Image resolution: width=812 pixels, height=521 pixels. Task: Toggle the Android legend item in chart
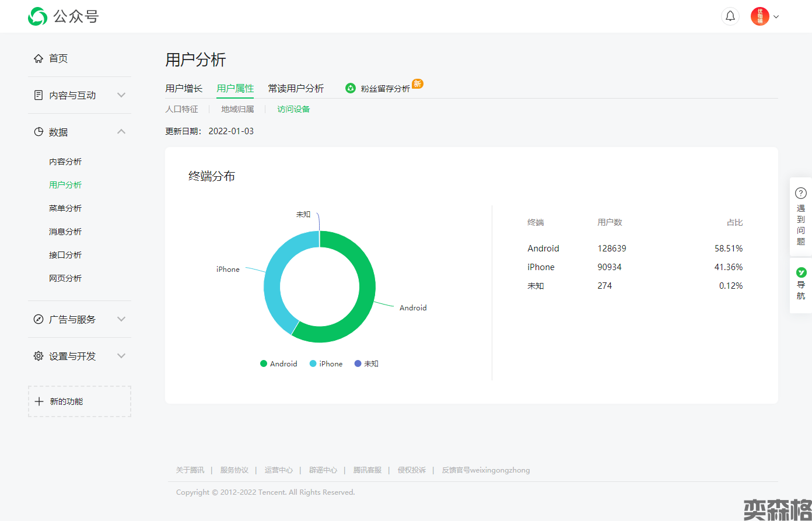[279, 363]
